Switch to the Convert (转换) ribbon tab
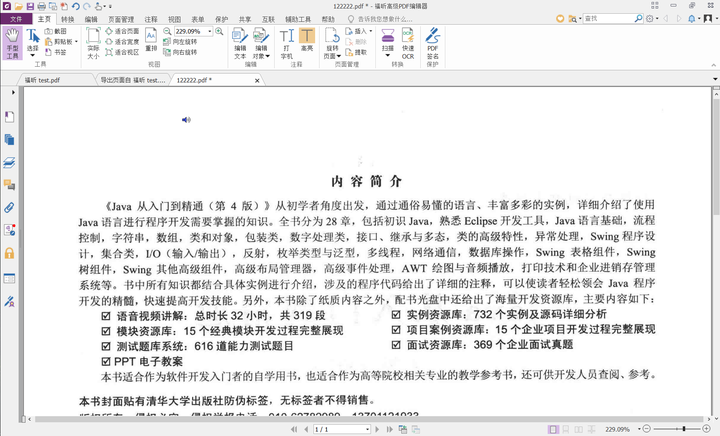Image resolution: width=720 pixels, height=436 pixels. pos(68,19)
